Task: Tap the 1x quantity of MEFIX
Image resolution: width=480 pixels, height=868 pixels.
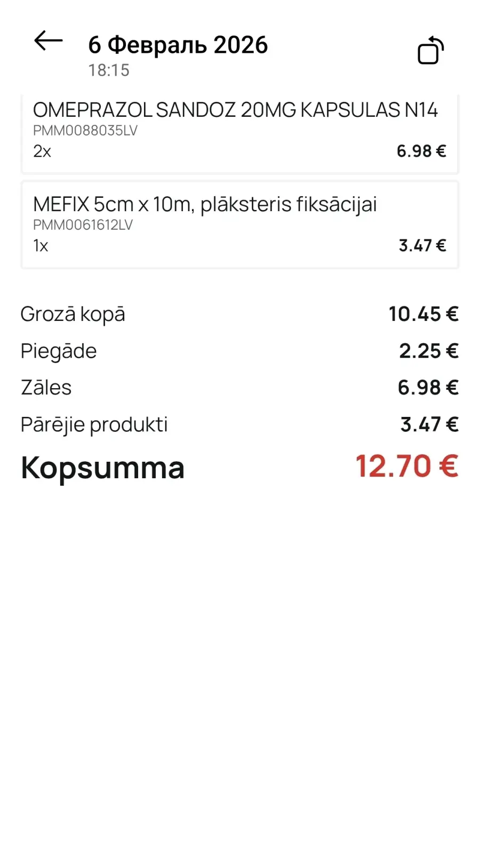Action: click(x=41, y=246)
